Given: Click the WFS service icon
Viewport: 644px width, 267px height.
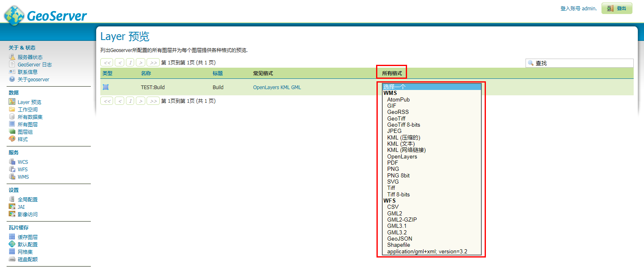Looking at the screenshot, I should [x=12, y=169].
